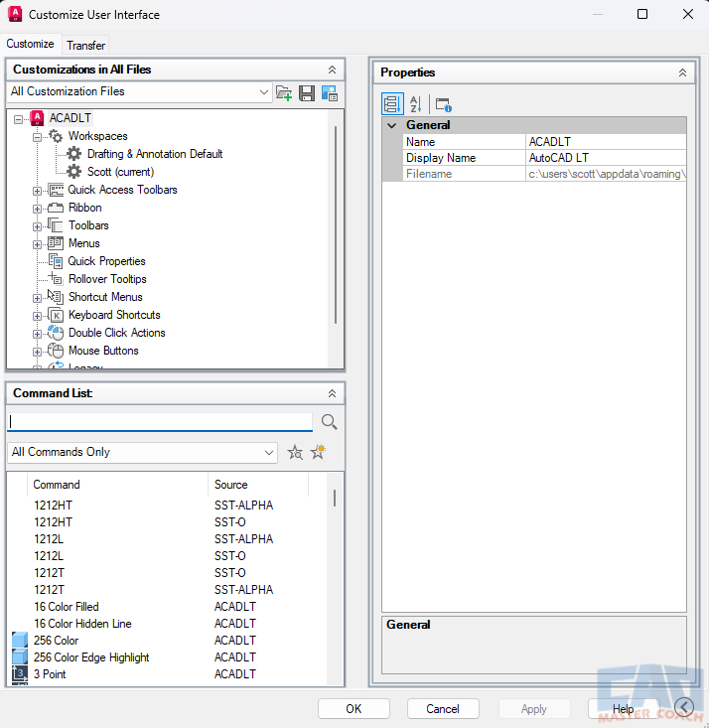Image resolution: width=709 pixels, height=728 pixels.
Task: Click the Keyboard Shortcuts K icon
Action: tap(56, 315)
